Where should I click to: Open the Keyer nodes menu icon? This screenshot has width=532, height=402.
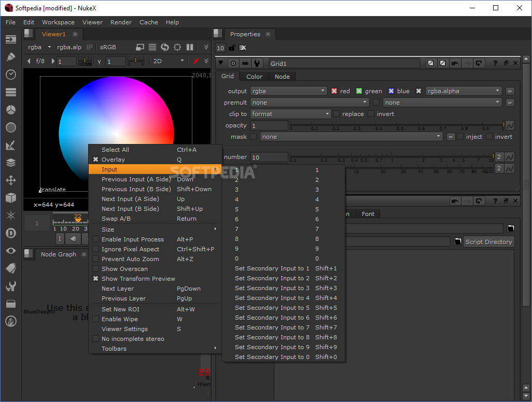coord(11,145)
